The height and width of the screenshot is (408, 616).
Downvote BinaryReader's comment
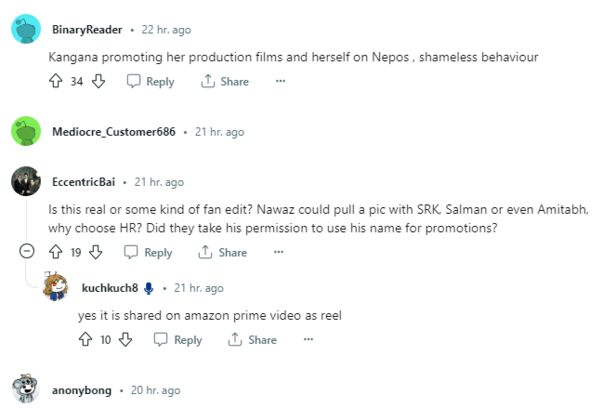(x=98, y=82)
